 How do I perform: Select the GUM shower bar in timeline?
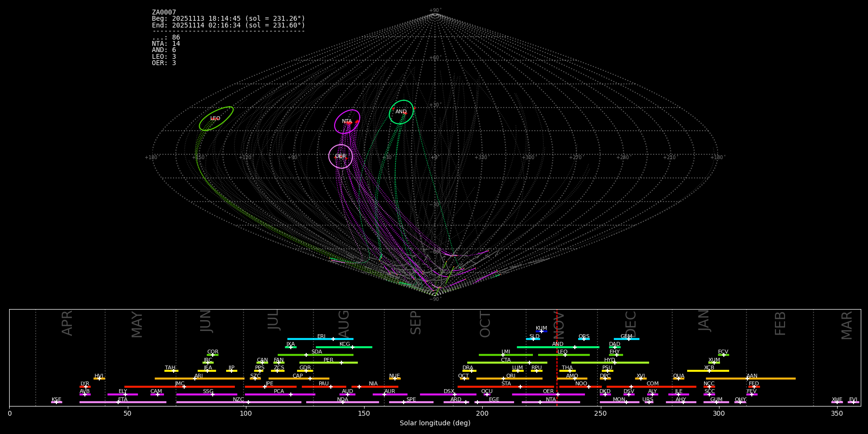click(716, 402)
